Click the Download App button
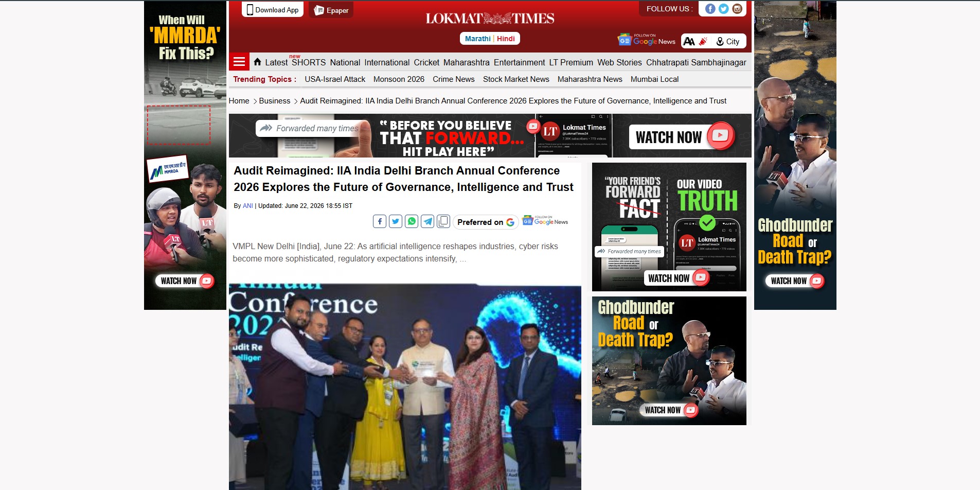Image resolution: width=980 pixels, height=490 pixels. (273, 10)
